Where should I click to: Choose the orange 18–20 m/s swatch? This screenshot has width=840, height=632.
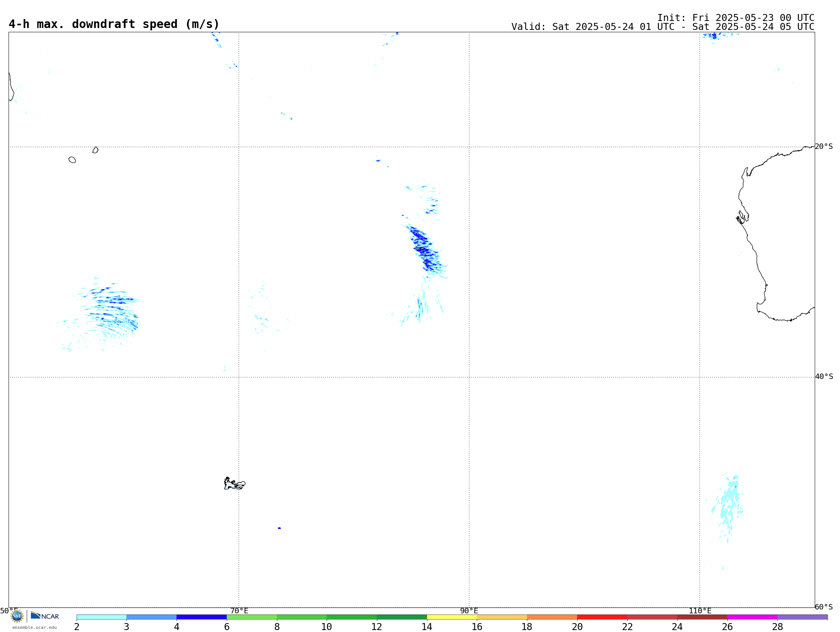point(552,617)
